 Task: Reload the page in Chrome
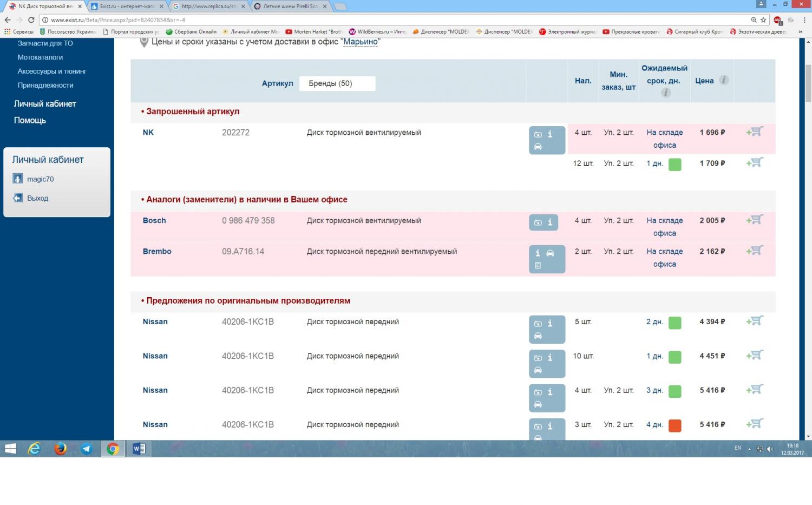pos(31,20)
